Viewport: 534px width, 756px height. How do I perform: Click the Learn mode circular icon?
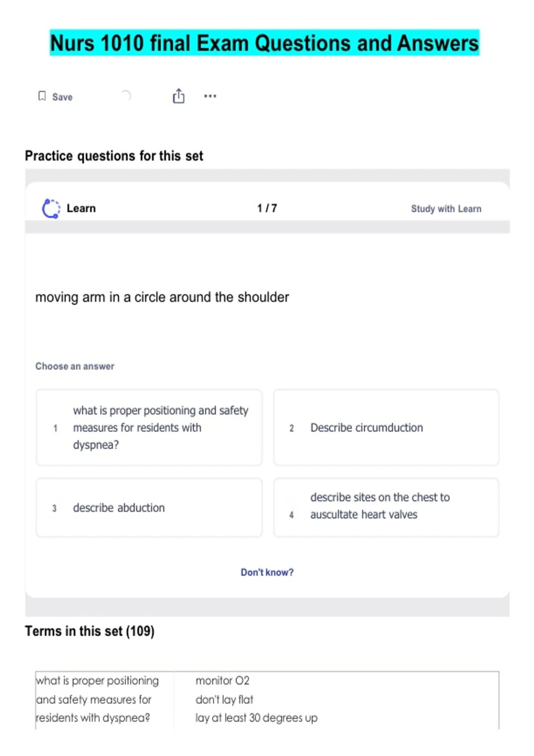point(51,209)
